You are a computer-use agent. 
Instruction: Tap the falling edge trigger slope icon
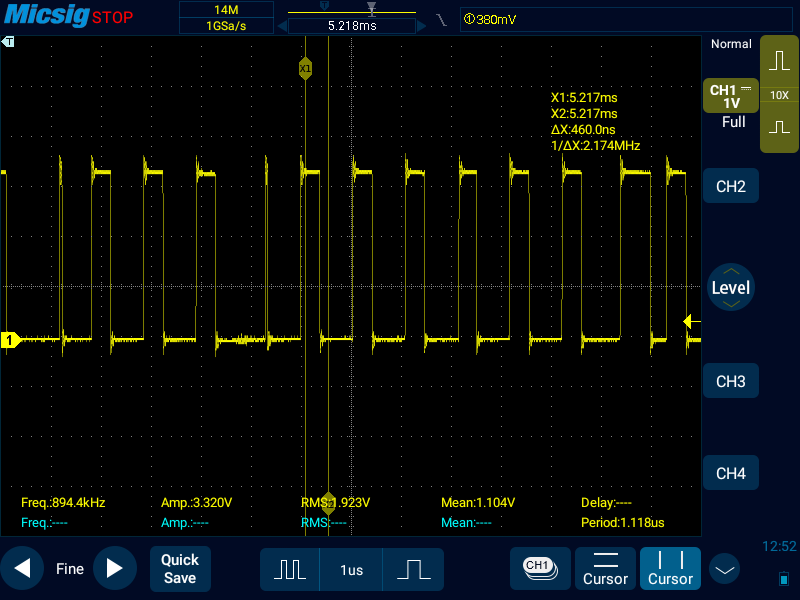click(441, 20)
